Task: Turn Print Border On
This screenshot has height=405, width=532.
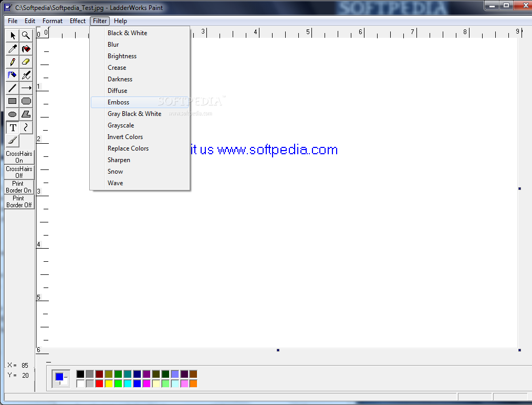Action: click(19, 187)
